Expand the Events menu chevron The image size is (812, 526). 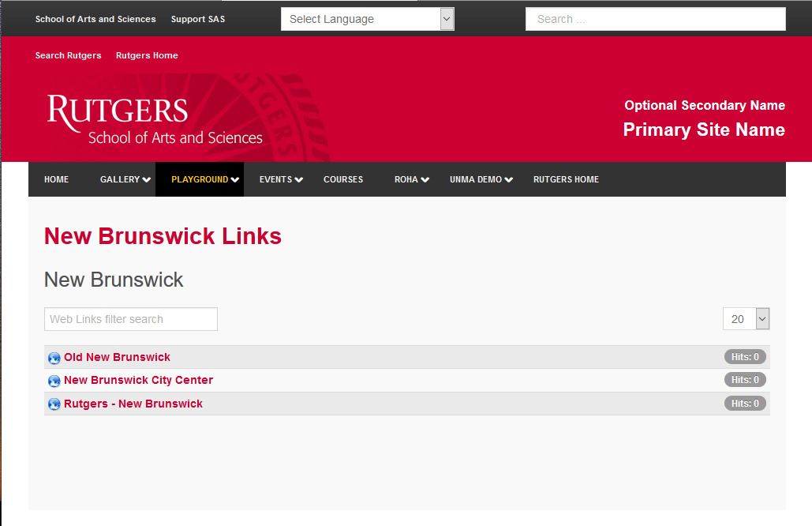coord(299,180)
